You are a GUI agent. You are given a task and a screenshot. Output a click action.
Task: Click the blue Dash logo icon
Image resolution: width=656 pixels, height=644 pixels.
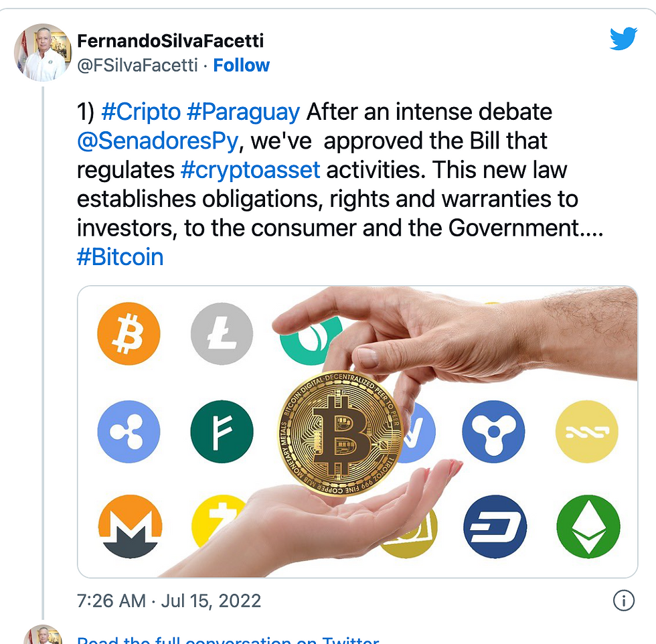(x=495, y=526)
